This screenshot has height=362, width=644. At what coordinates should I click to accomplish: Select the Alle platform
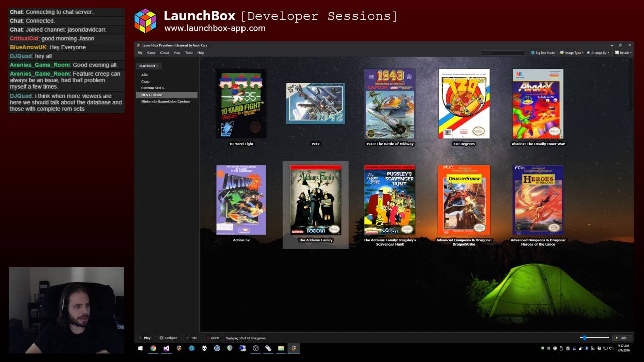tap(145, 75)
